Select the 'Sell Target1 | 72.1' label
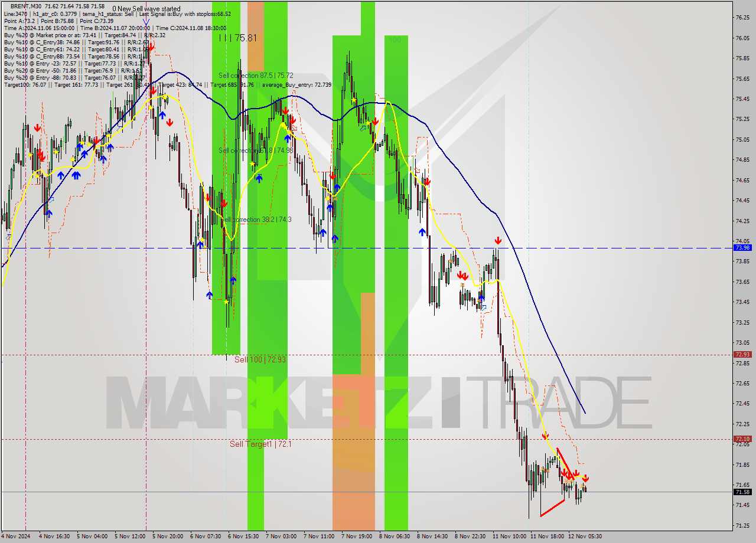This screenshot has height=543, width=756. point(260,444)
